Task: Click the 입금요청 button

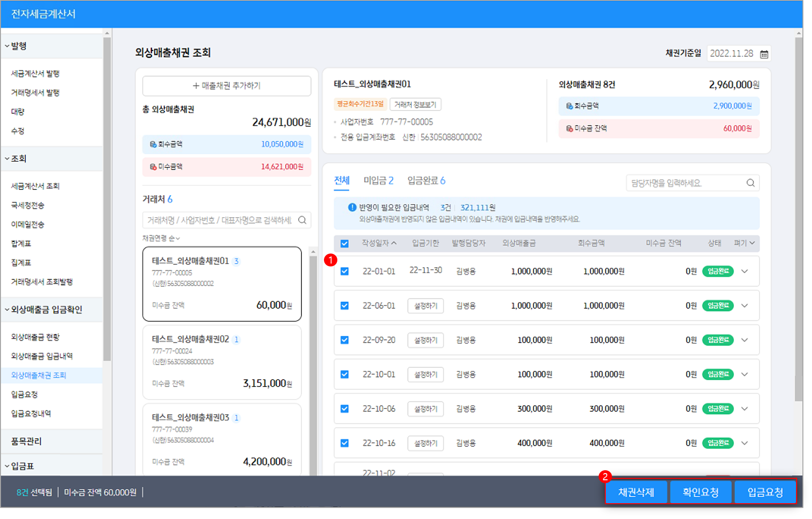Action: [765, 492]
